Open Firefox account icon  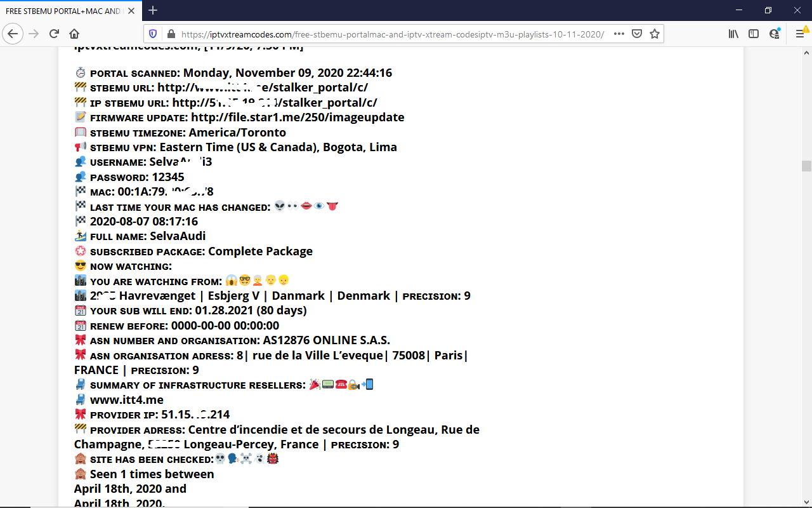pyautogui.click(x=775, y=34)
